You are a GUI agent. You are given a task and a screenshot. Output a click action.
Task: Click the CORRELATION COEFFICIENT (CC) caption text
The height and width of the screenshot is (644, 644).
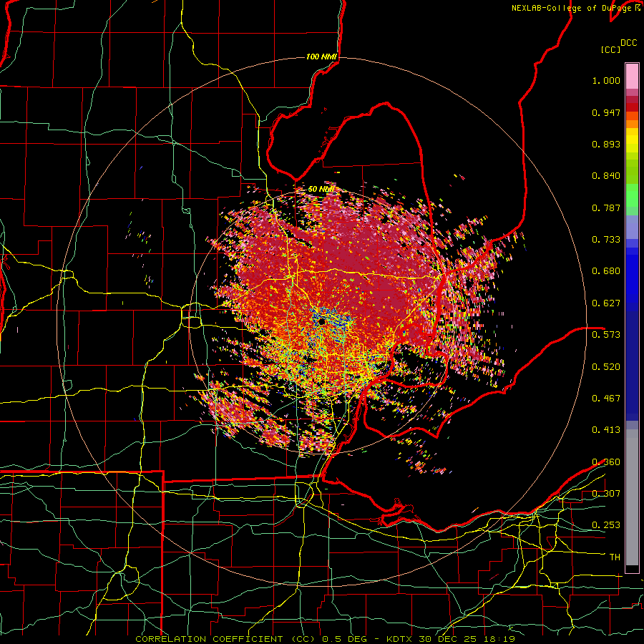point(225,639)
